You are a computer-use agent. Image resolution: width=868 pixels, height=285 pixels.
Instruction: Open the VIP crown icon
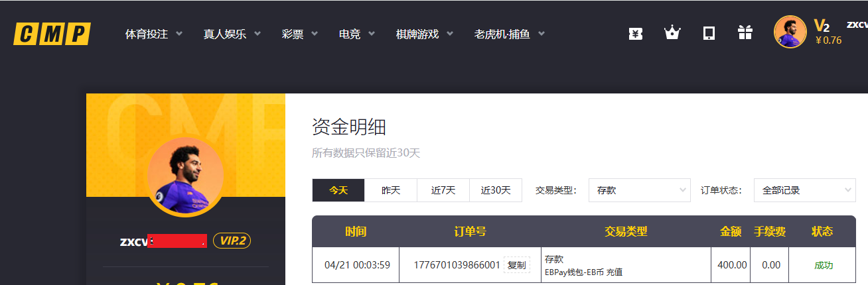[673, 32]
